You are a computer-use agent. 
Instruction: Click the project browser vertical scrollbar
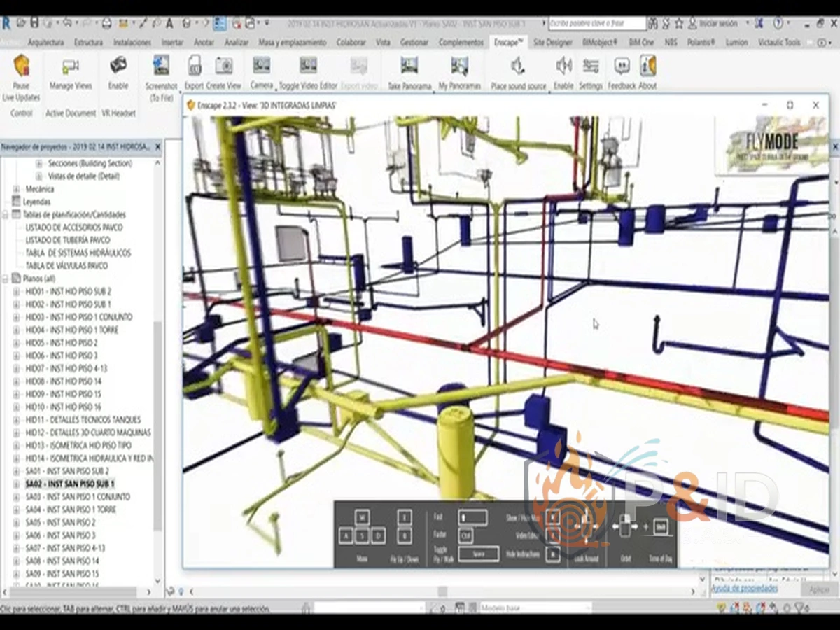click(x=157, y=420)
